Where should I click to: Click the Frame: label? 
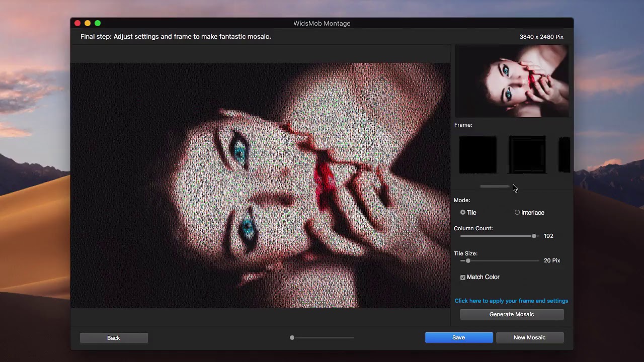coord(463,125)
